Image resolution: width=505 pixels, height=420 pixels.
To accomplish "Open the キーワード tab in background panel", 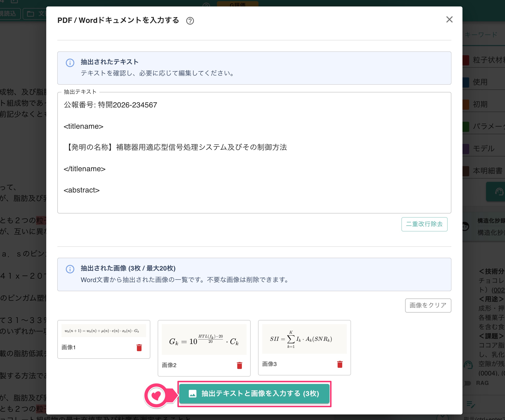I will click(x=481, y=35).
